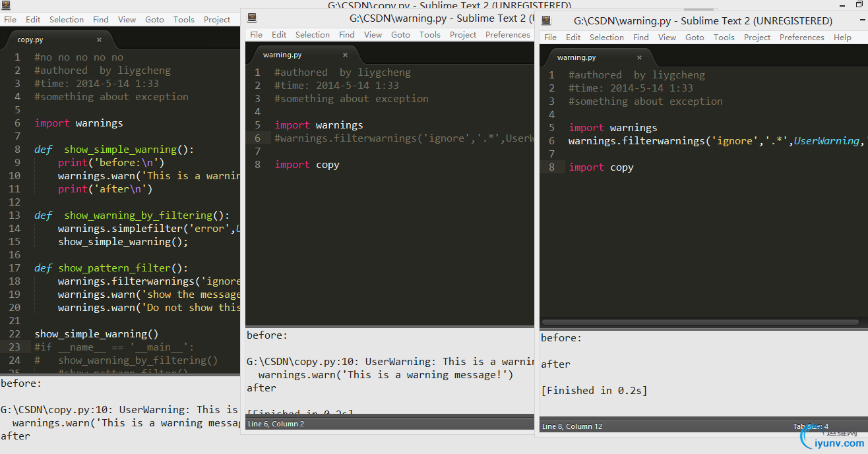
Task: Click 'import copy' line in the middle window
Action: tap(307, 165)
